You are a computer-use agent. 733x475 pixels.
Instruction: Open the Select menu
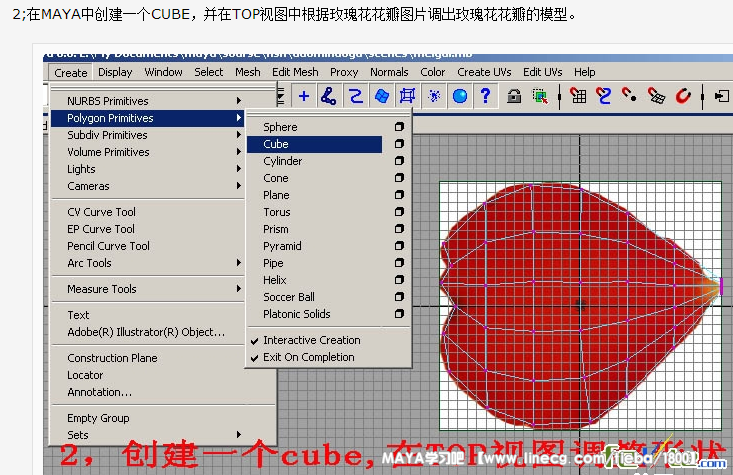(x=208, y=72)
